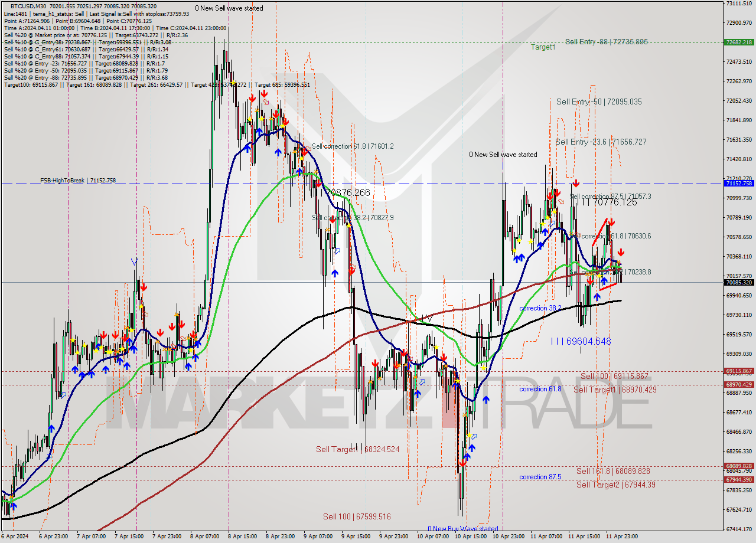Click the green 72682.218 price axis tag
Screen dimensions: 756x543
[x=738, y=42]
